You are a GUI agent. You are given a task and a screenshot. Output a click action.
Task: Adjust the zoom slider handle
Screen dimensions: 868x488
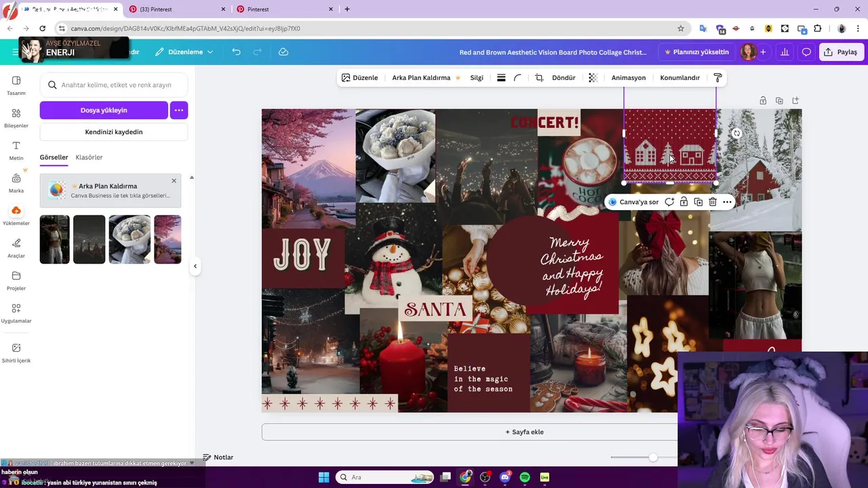[x=652, y=457]
